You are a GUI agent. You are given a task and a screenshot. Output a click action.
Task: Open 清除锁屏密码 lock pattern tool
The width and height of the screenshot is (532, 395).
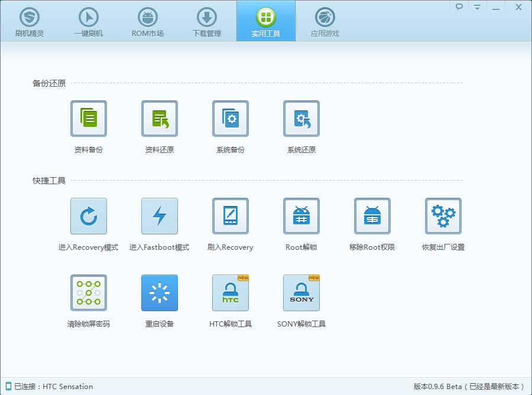[89, 293]
